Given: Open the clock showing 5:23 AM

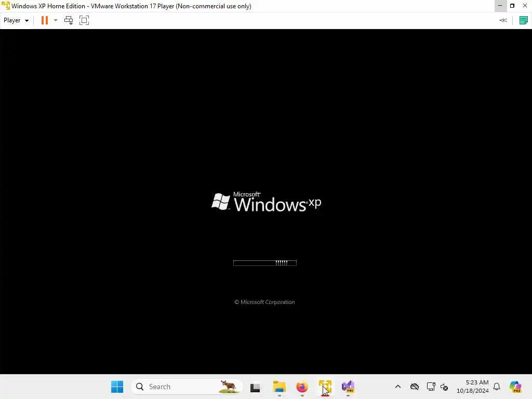Looking at the screenshot, I should [473, 387].
